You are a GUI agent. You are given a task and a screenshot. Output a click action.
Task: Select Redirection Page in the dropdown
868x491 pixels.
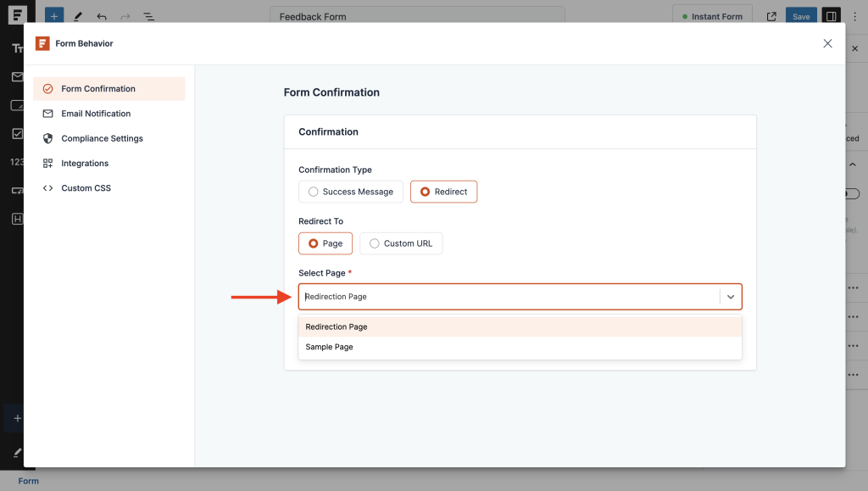[x=337, y=326]
